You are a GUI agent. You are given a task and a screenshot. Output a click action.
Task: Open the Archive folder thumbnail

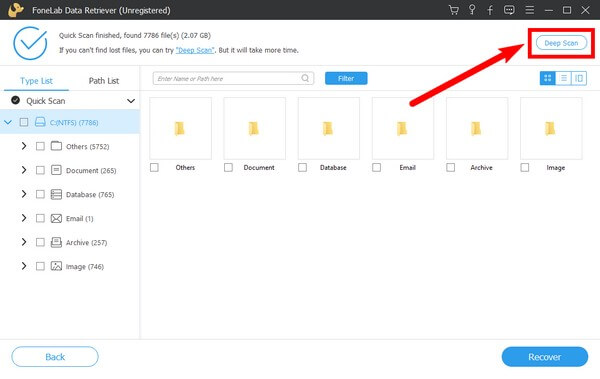[477, 128]
